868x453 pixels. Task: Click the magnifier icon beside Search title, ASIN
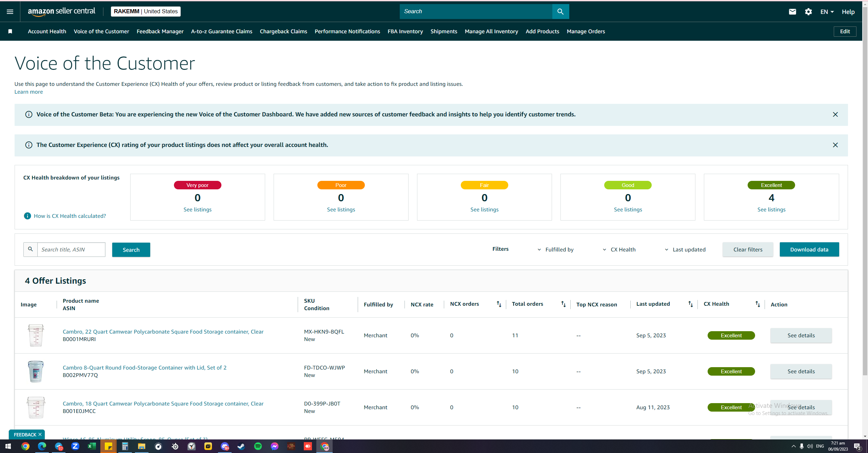(31, 249)
